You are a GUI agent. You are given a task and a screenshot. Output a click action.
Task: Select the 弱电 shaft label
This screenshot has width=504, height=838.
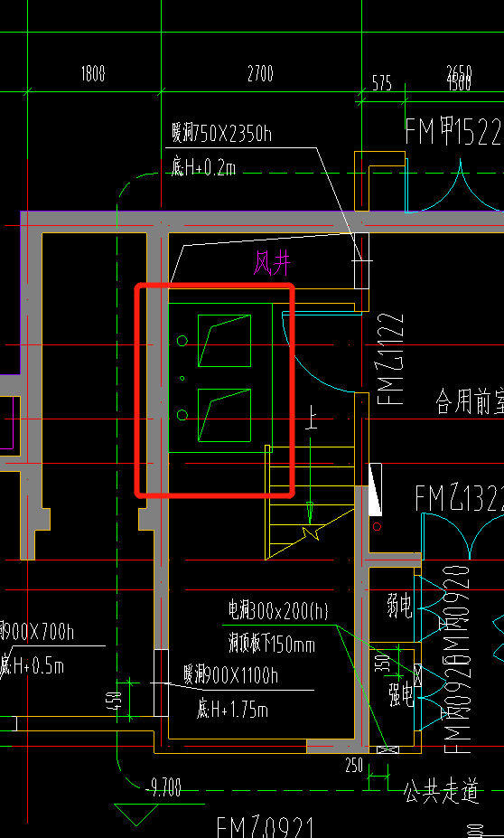point(400,607)
